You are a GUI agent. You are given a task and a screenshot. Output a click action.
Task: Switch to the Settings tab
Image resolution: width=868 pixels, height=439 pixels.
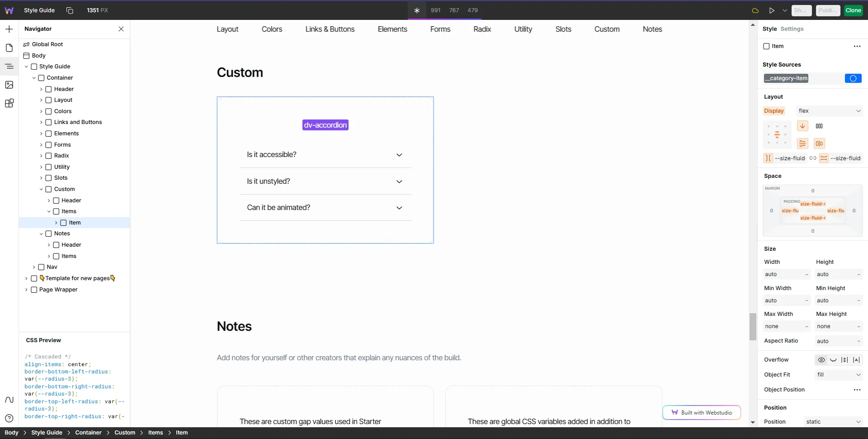tap(792, 29)
